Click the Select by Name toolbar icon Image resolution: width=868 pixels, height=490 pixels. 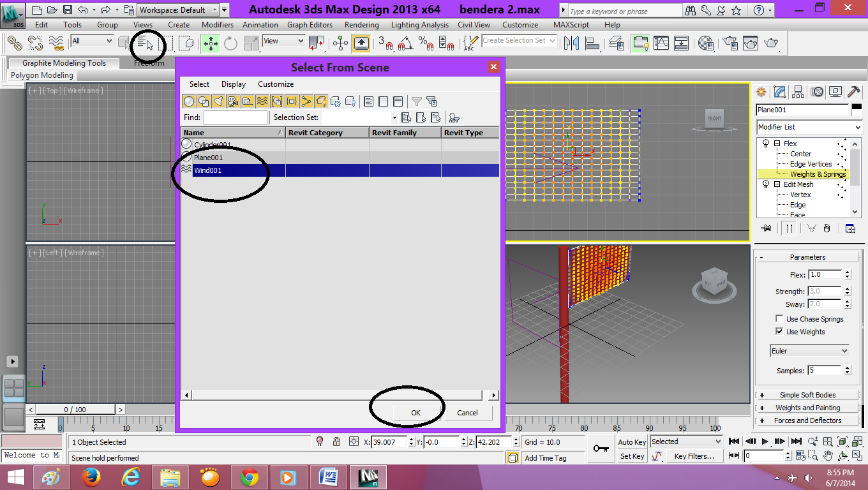[x=146, y=43]
